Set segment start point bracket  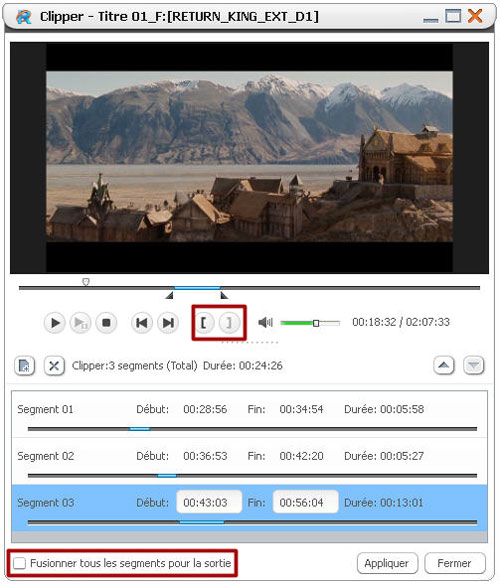pyautogui.click(x=204, y=323)
